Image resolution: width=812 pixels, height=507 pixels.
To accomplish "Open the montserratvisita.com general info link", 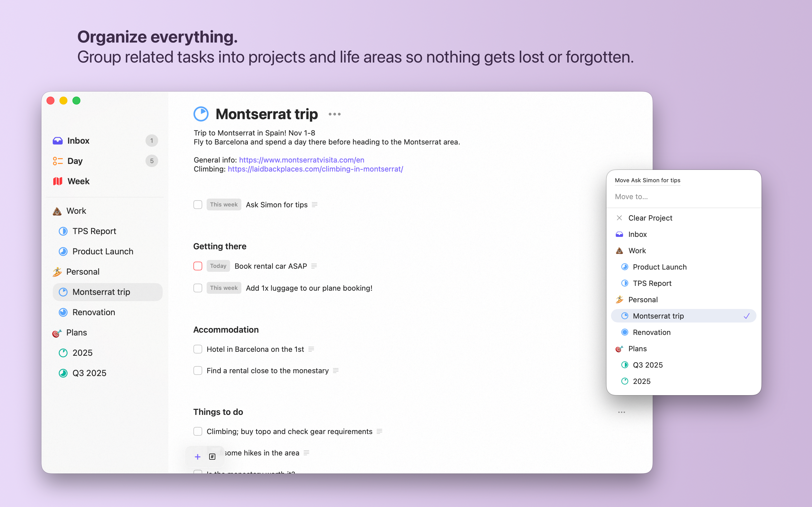I will pos(301,160).
